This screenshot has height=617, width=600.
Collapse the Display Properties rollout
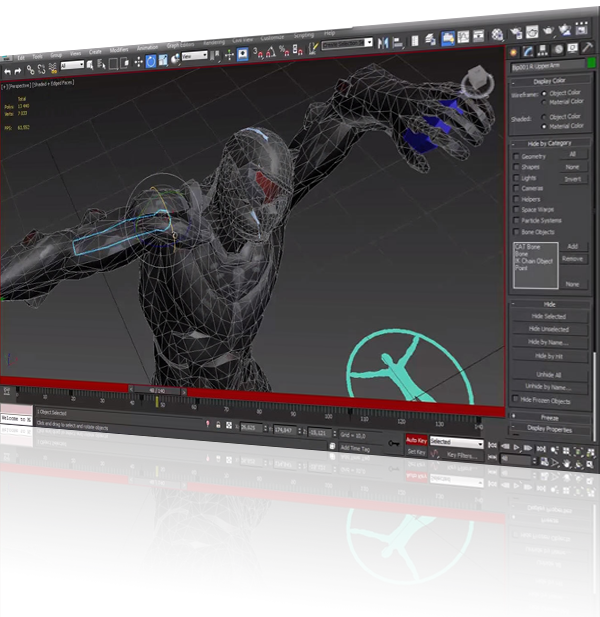click(550, 429)
